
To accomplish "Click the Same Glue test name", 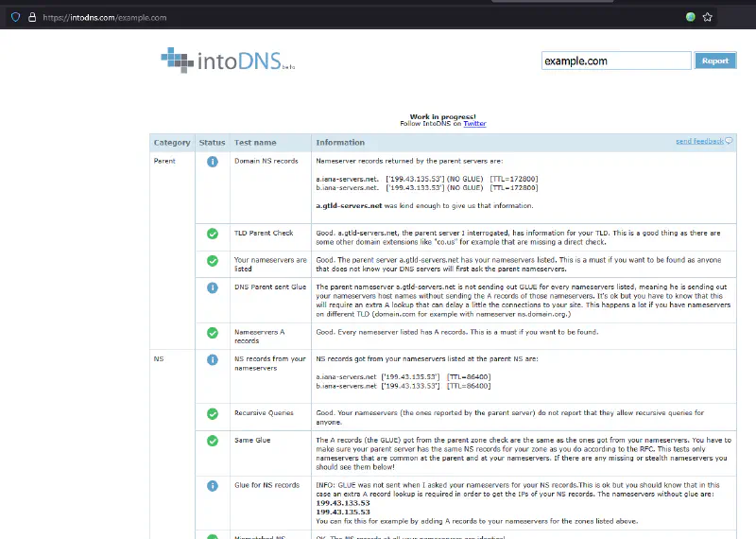I will [x=252, y=440].
